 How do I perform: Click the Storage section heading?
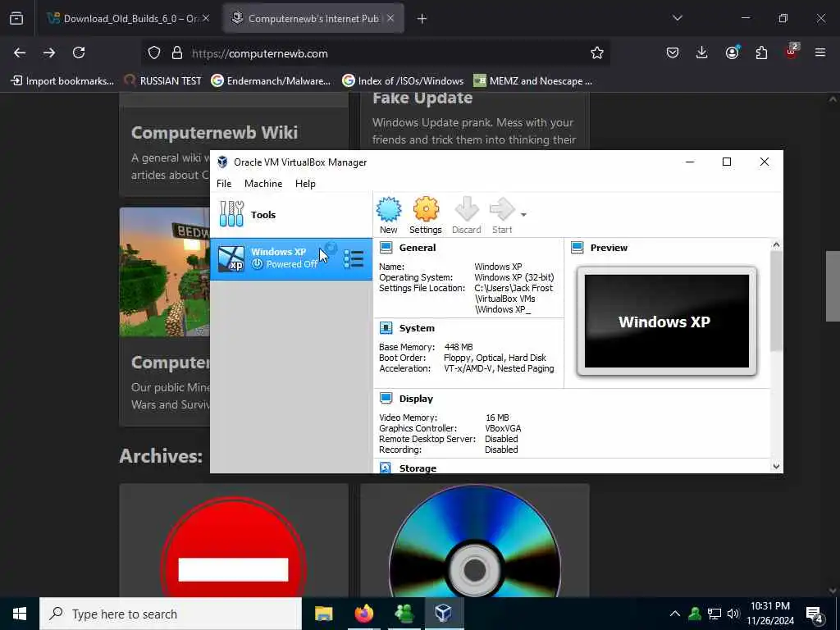pyautogui.click(x=418, y=468)
